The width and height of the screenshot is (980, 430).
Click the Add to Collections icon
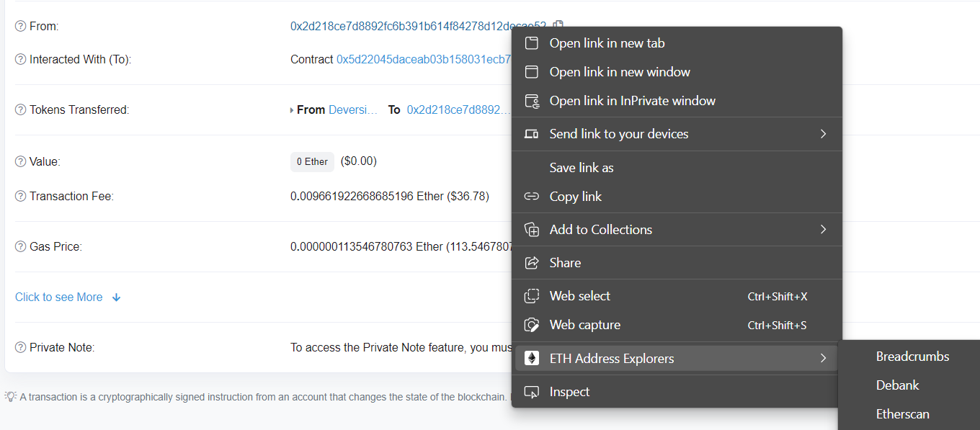(532, 230)
